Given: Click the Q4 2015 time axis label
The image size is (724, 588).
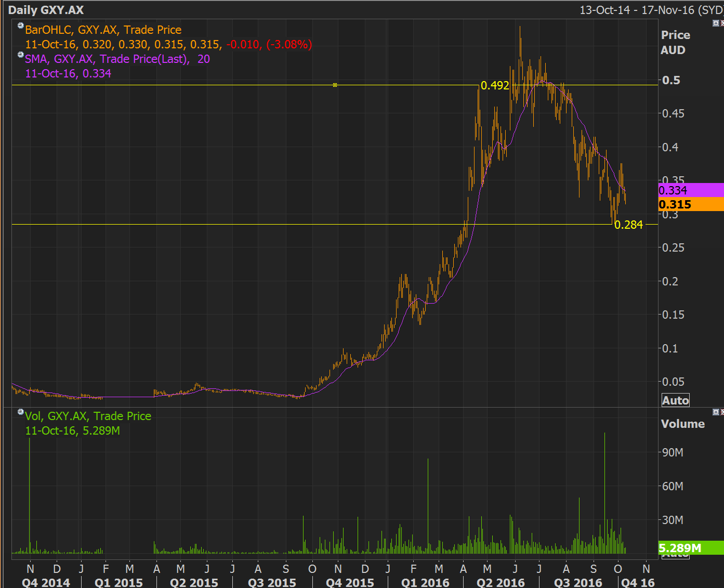Looking at the screenshot, I should point(350,582).
